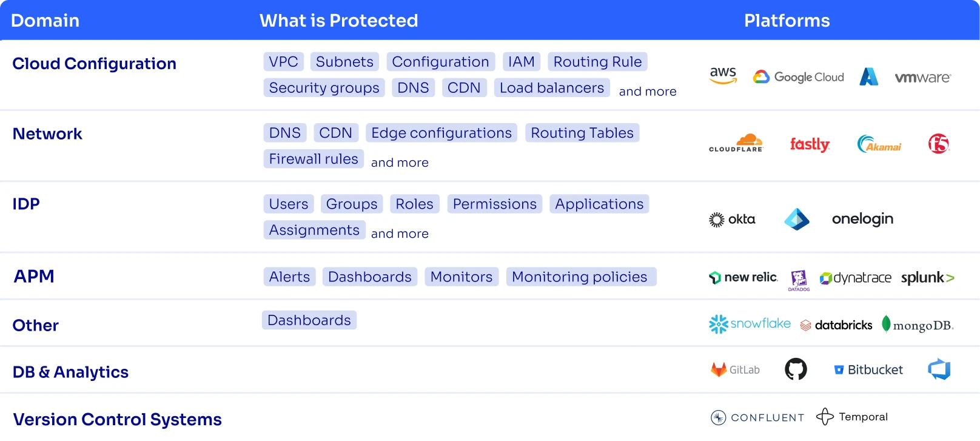Click the Azure DevOps icon
This screenshot has width=980, height=441.
(x=939, y=369)
